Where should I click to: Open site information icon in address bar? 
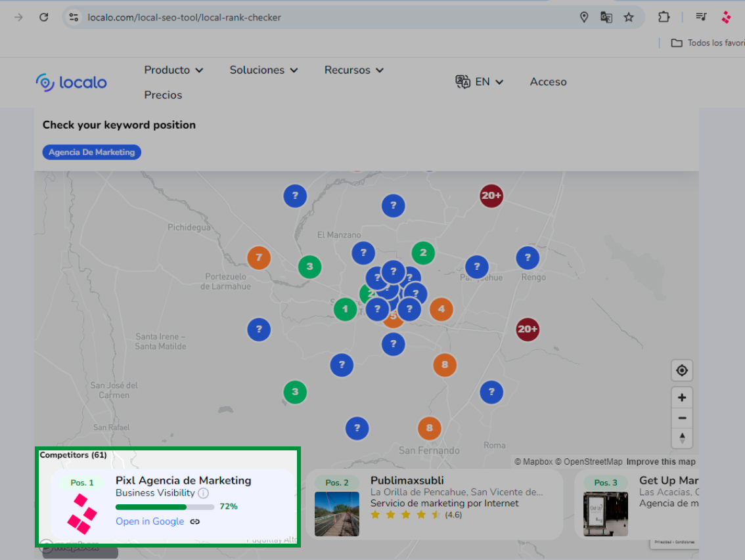pos(74,18)
